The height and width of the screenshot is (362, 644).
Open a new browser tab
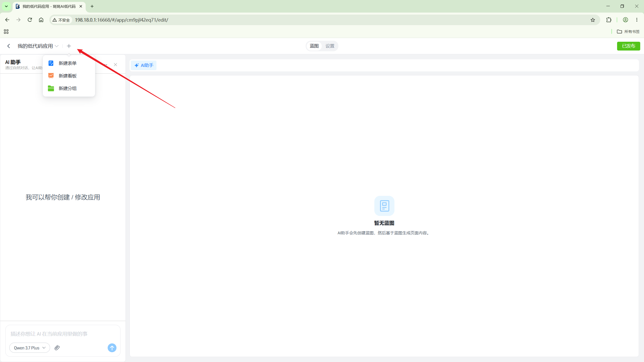92,6
